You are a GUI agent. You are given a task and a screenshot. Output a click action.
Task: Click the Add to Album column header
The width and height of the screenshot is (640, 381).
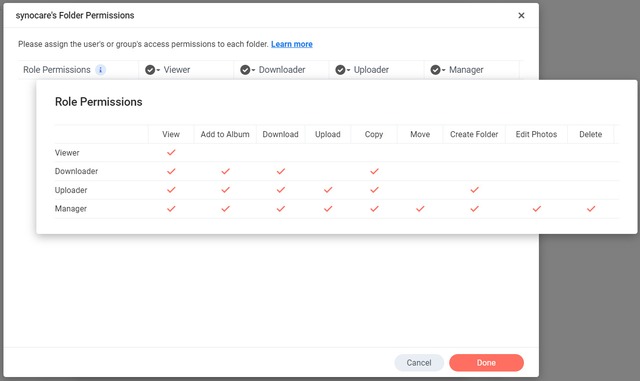pos(225,134)
